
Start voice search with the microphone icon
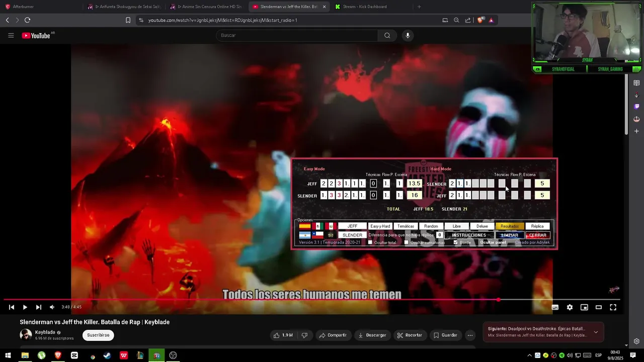(408, 35)
